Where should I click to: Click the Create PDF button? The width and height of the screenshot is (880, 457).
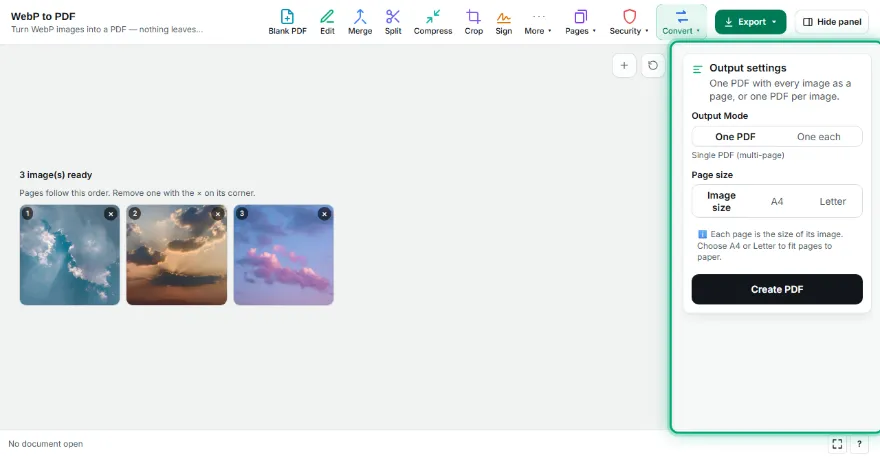click(777, 289)
